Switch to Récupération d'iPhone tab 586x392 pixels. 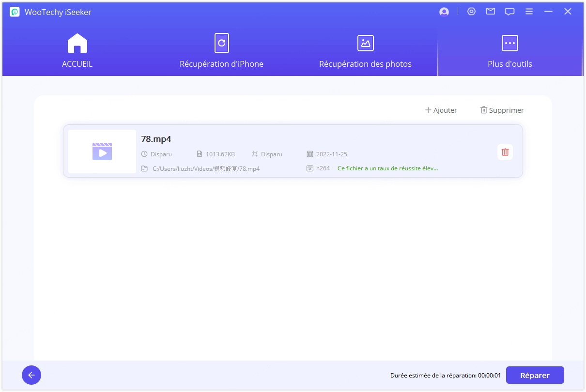point(221,51)
